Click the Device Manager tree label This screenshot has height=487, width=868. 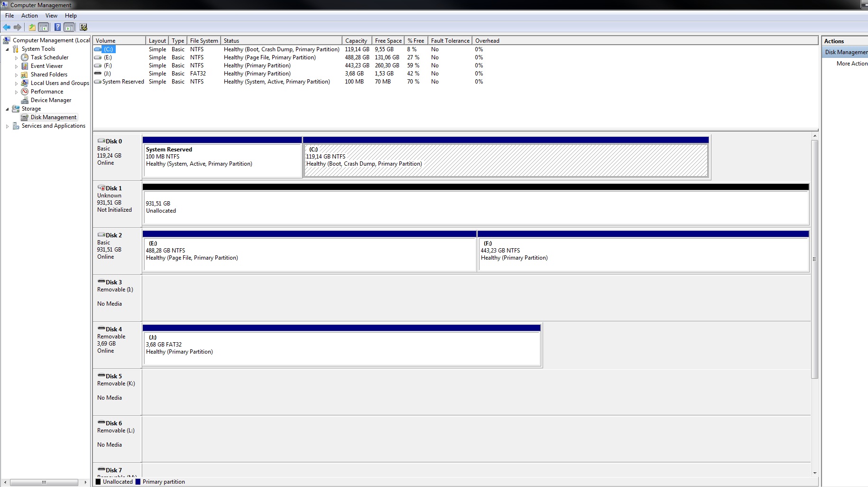click(51, 100)
